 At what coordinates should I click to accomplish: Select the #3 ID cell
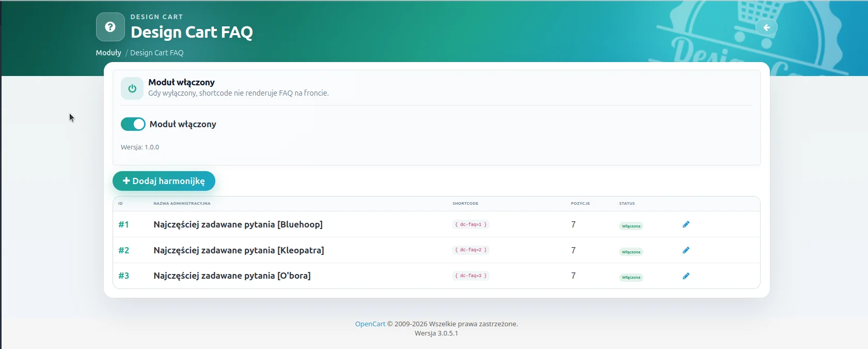point(124,276)
